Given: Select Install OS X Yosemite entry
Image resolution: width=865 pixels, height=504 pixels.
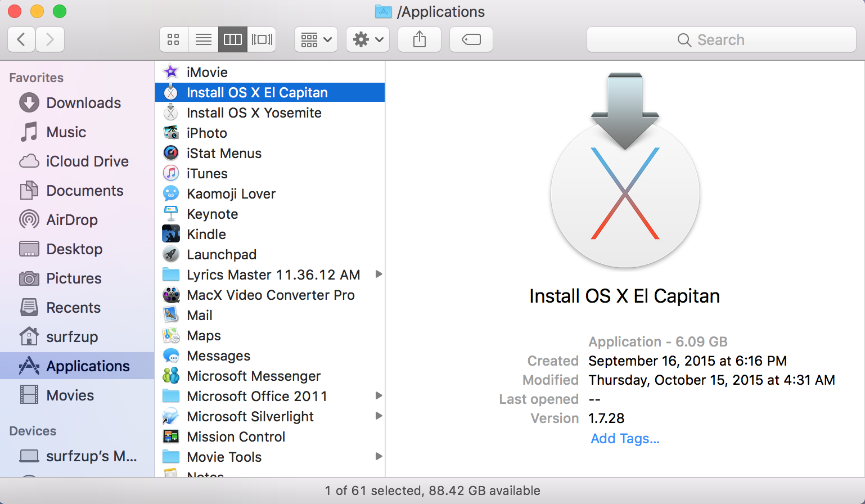Looking at the screenshot, I should click(x=254, y=113).
